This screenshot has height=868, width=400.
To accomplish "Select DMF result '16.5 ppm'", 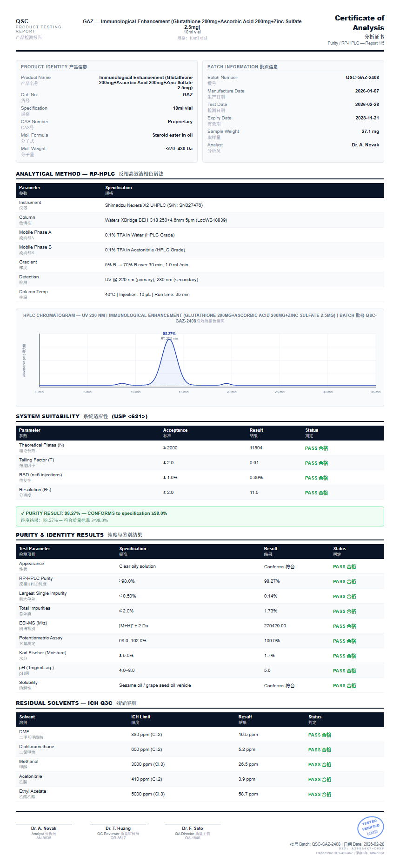I will click(248, 735).
